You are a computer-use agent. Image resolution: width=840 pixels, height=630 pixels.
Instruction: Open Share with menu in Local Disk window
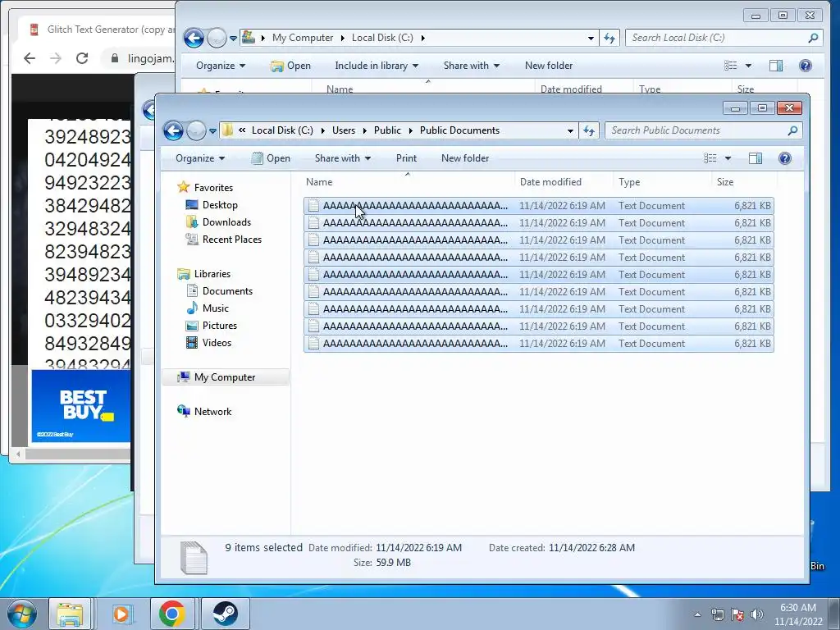[472, 66]
